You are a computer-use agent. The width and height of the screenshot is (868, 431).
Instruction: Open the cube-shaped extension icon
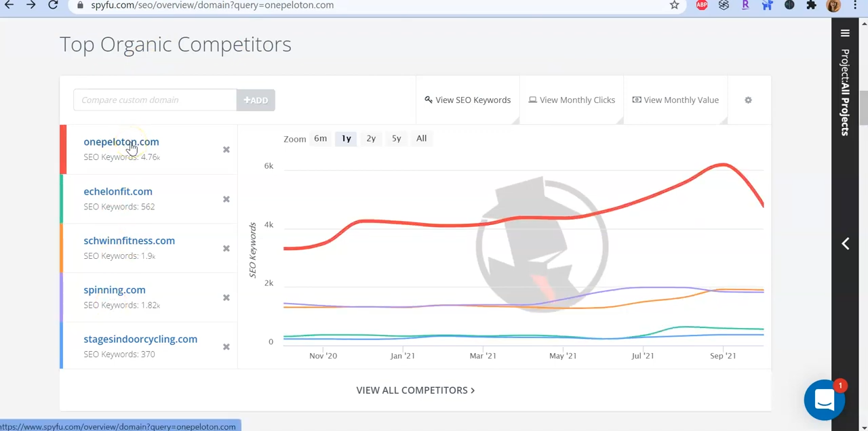[724, 5]
